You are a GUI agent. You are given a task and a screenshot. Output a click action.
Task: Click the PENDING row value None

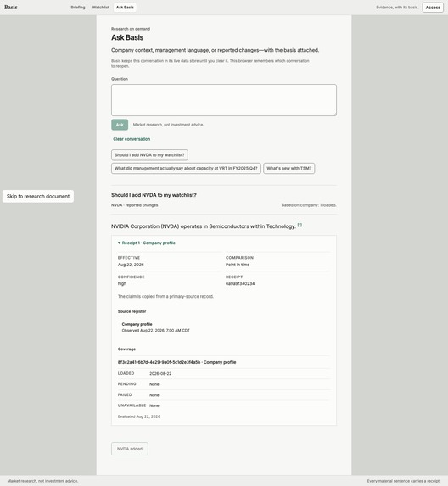click(154, 384)
